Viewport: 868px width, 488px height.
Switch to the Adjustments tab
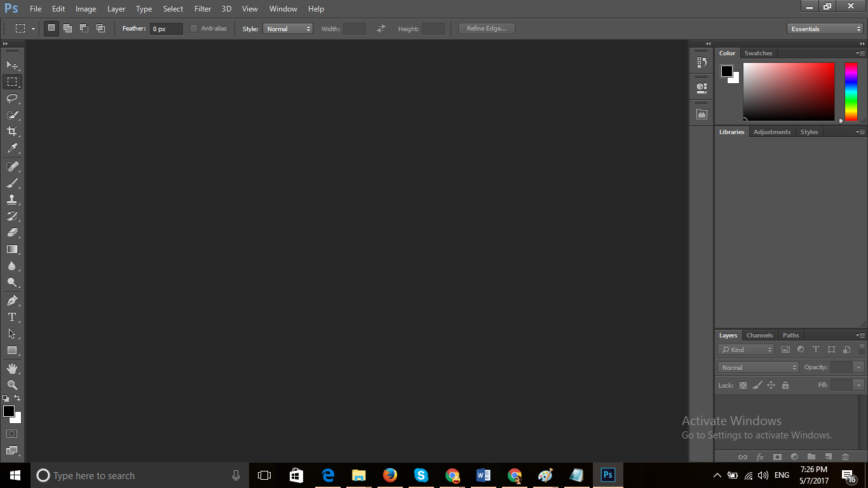point(772,132)
